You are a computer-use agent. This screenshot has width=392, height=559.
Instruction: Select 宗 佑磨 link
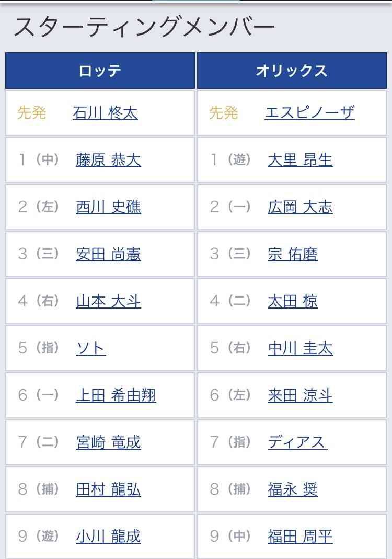293,254
